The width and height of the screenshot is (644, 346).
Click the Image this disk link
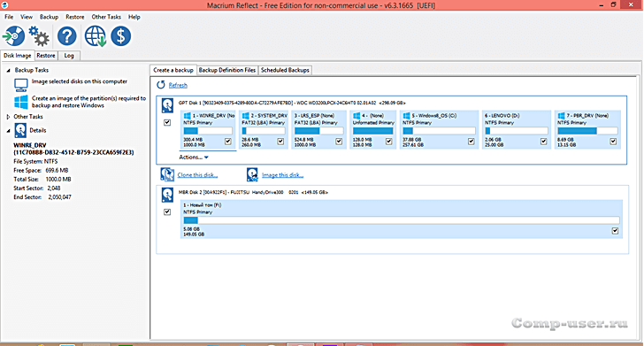pos(282,175)
